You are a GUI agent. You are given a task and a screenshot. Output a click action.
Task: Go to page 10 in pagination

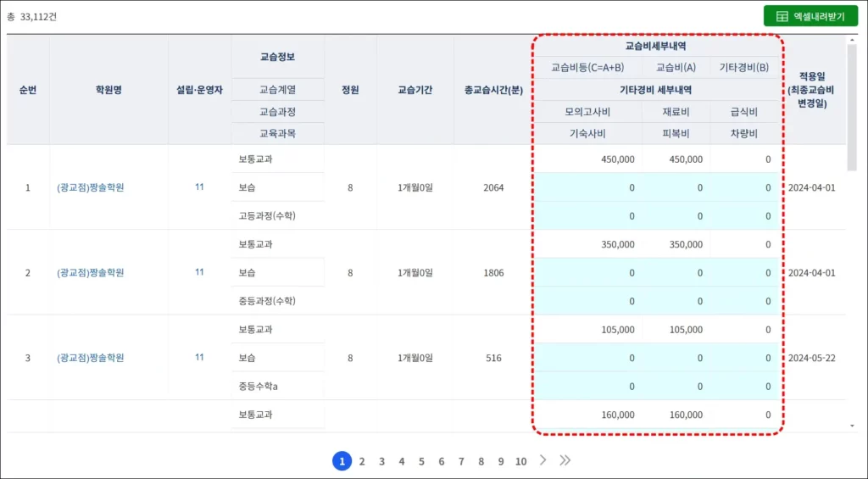(521, 461)
